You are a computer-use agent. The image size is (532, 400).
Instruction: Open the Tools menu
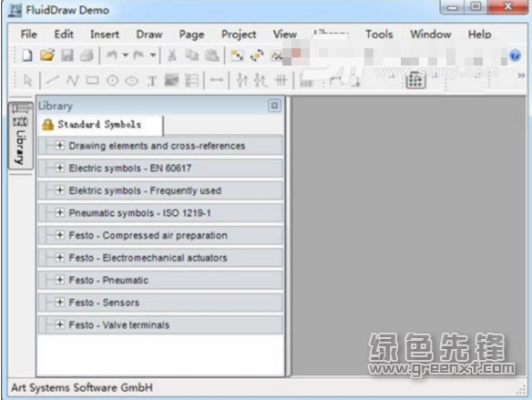coord(379,35)
